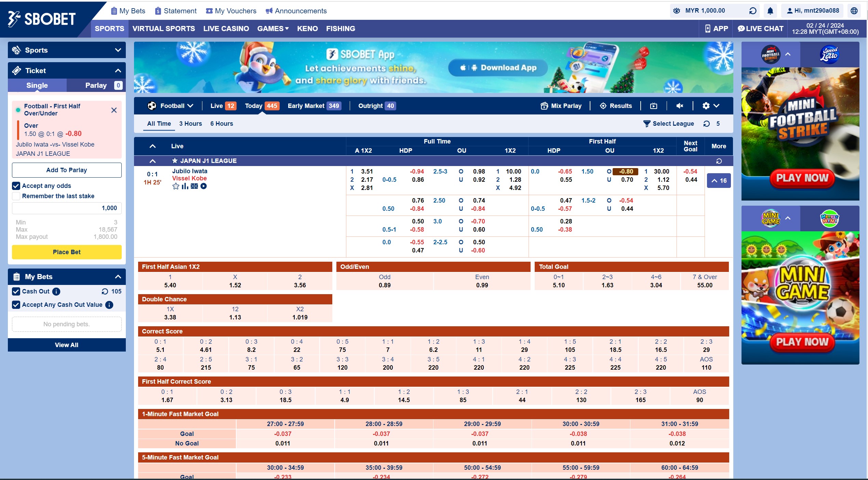The image size is (868, 480).
Task: Click the stake amount input field
Action: coord(67,208)
